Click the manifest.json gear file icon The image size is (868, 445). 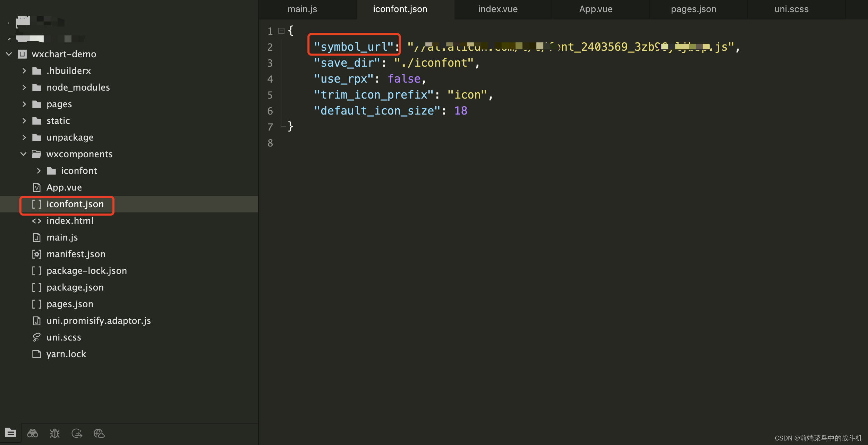[37, 254]
